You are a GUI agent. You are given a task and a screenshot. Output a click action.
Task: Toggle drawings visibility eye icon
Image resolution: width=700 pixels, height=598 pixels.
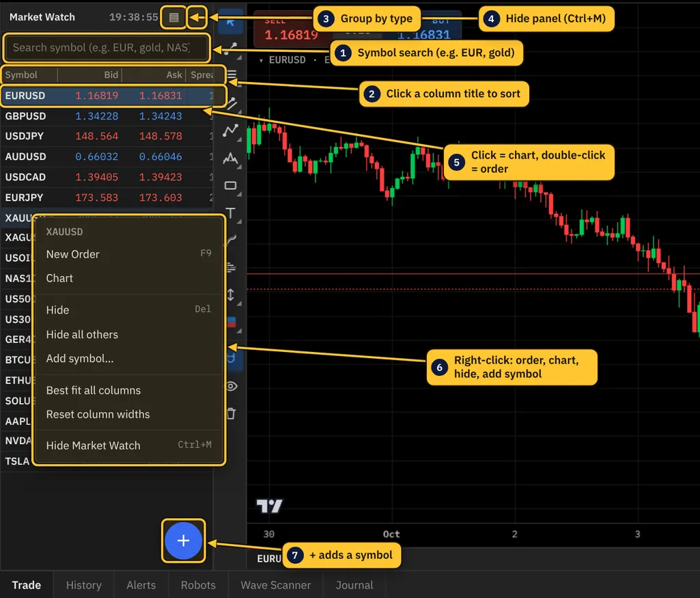232,386
